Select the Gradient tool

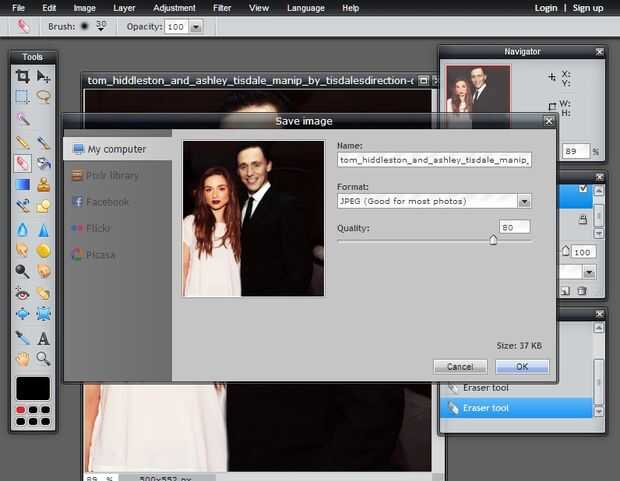pos(23,184)
